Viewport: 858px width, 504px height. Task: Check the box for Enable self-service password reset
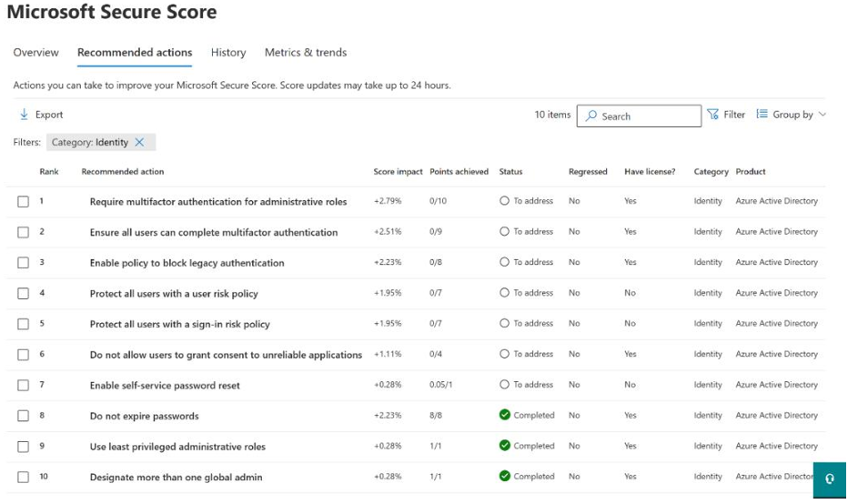pos(23,386)
